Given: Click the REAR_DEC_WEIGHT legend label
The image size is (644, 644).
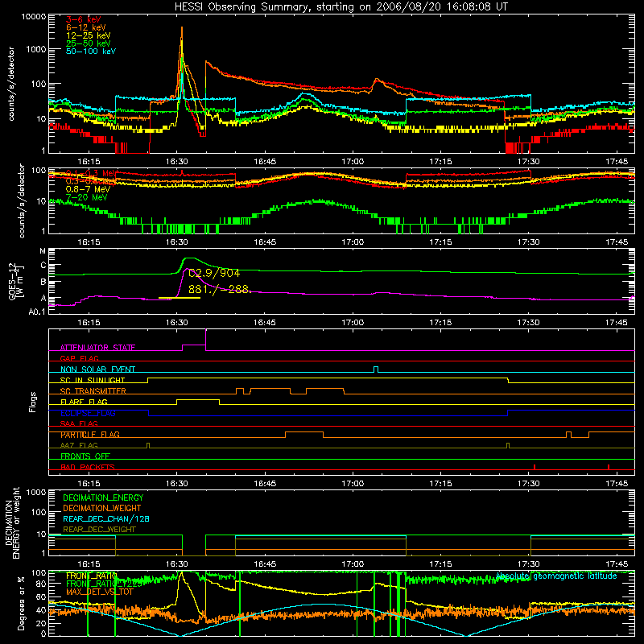Looking at the screenshot, I should pyautogui.click(x=99, y=530).
